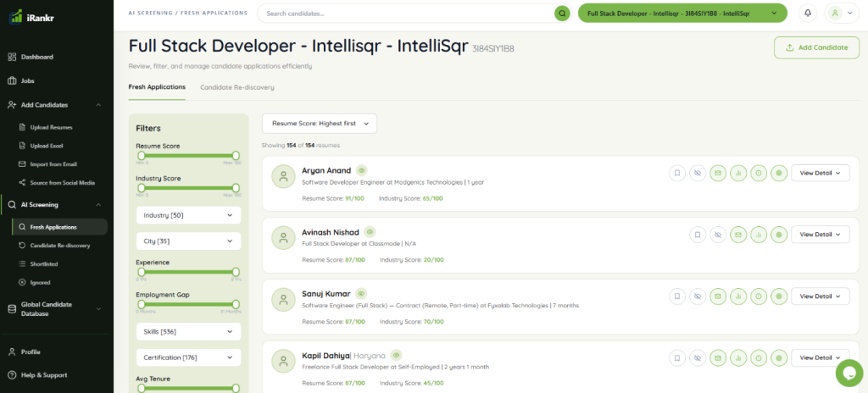Click the Experience slider maximum handle
The height and width of the screenshot is (393, 868).
click(x=236, y=272)
